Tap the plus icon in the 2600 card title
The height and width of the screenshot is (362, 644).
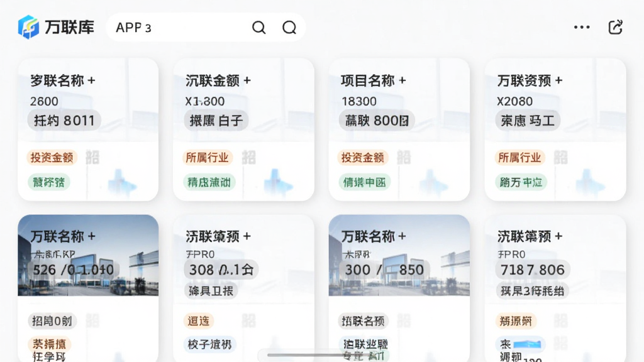(92, 80)
